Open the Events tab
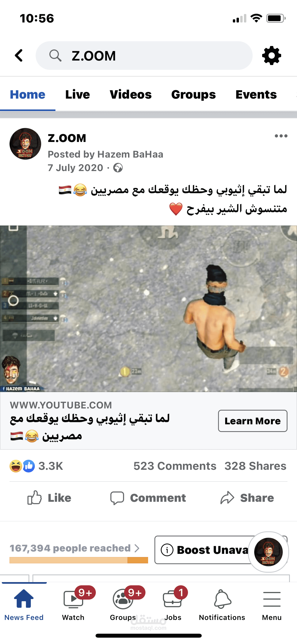 (x=256, y=94)
